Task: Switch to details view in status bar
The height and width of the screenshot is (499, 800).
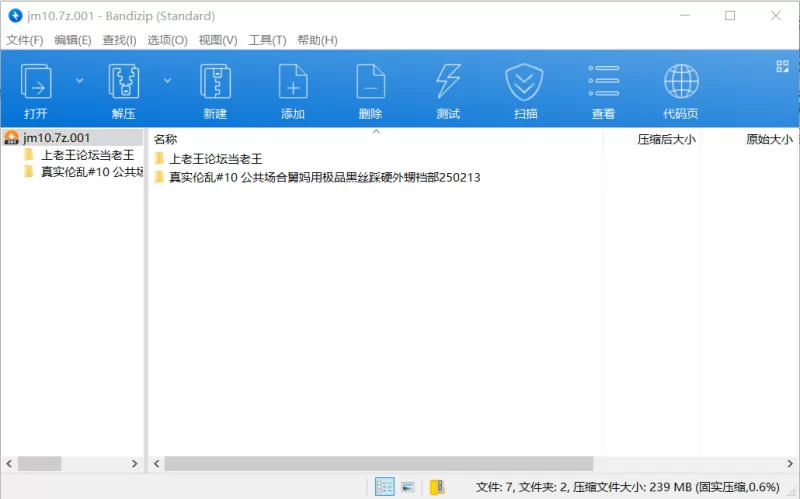Action: tap(385, 487)
